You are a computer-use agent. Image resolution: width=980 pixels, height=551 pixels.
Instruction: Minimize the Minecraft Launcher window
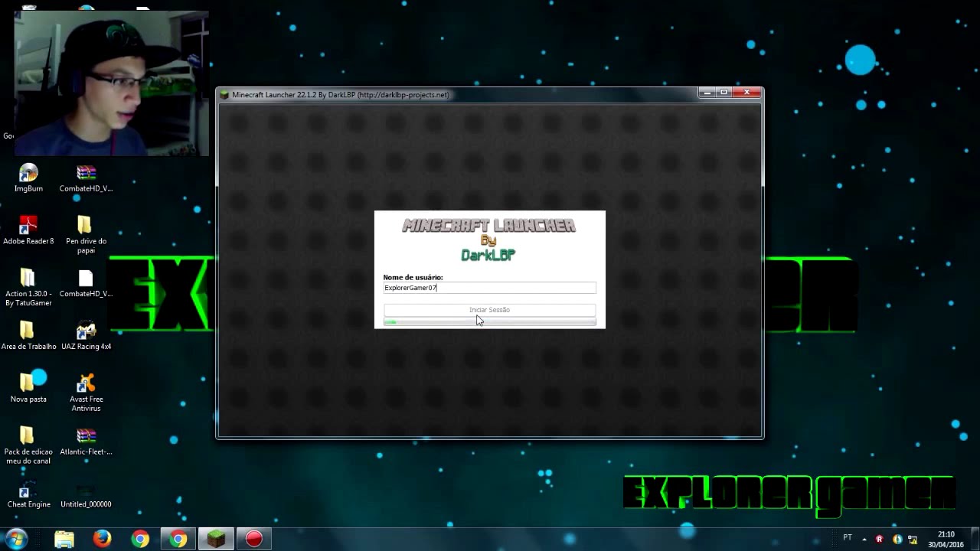[707, 93]
